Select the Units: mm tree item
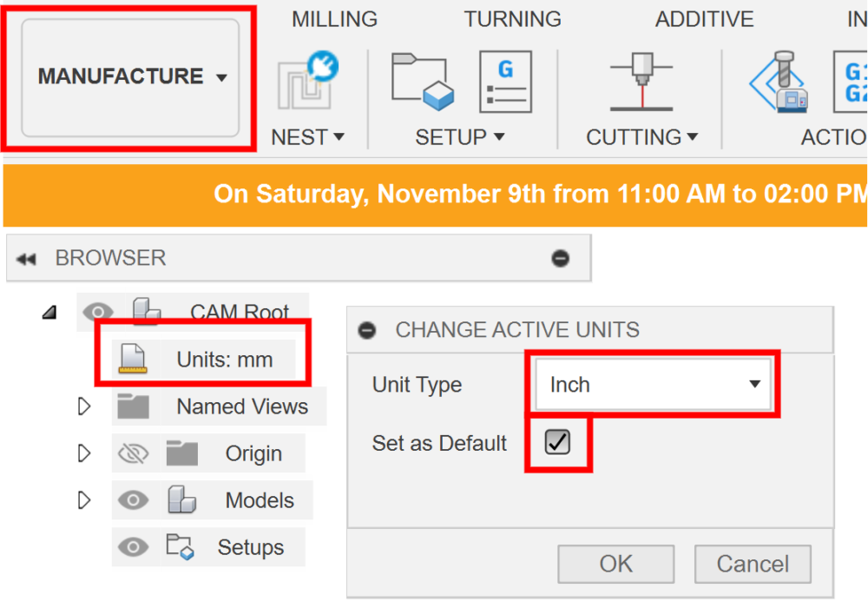 [224, 360]
